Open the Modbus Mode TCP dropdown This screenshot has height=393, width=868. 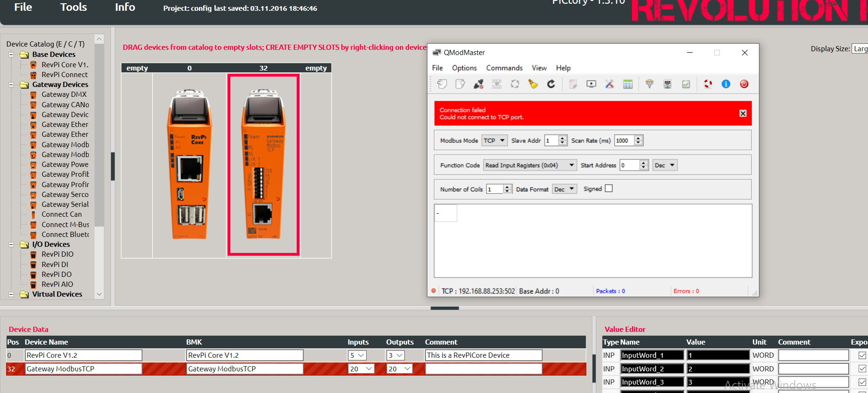(x=495, y=141)
